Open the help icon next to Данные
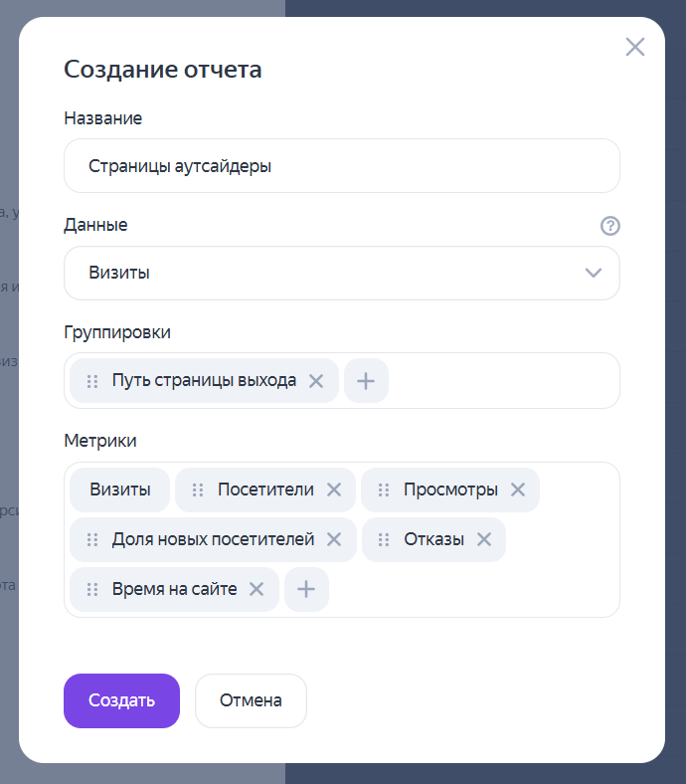Viewport: 686px width, 784px height. tap(610, 226)
